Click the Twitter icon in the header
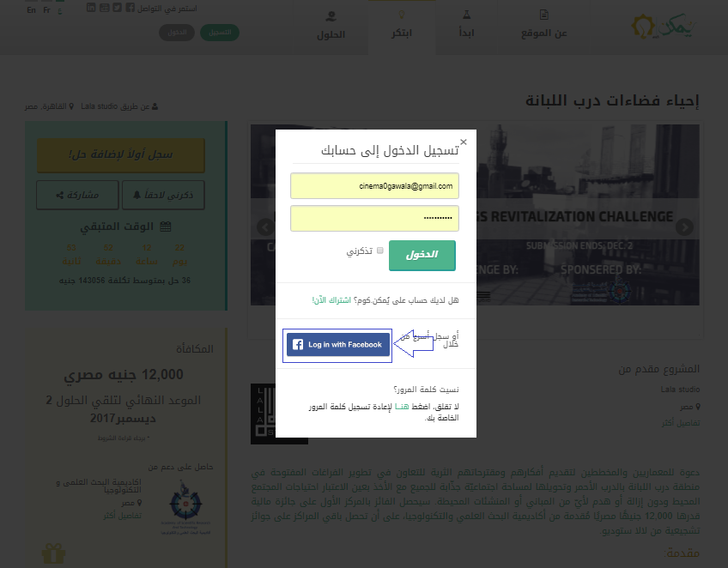 click(x=117, y=8)
